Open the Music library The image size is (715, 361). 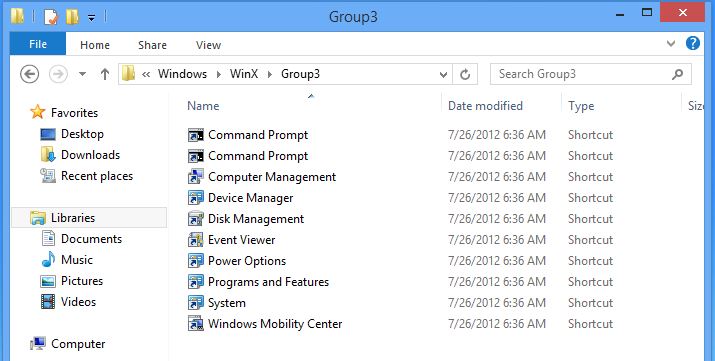pyautogui.click(x=77, y=260)
